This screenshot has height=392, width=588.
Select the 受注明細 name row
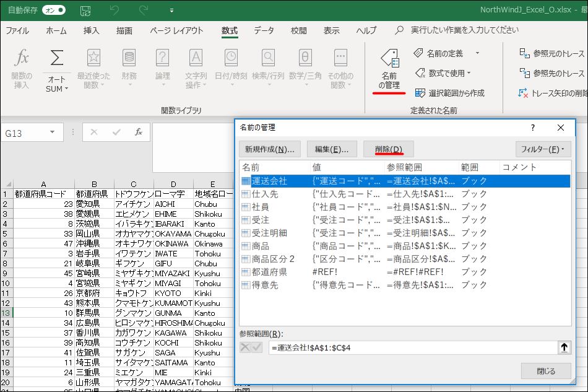coord(405,233)
